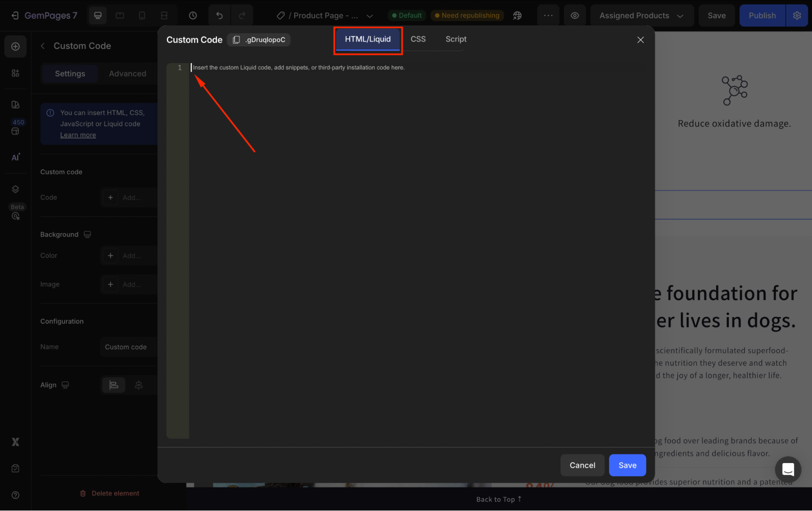Open the more options ellipsis menu
The height and width of the screenshot is (511, 812).
click(x=548, y=15)
